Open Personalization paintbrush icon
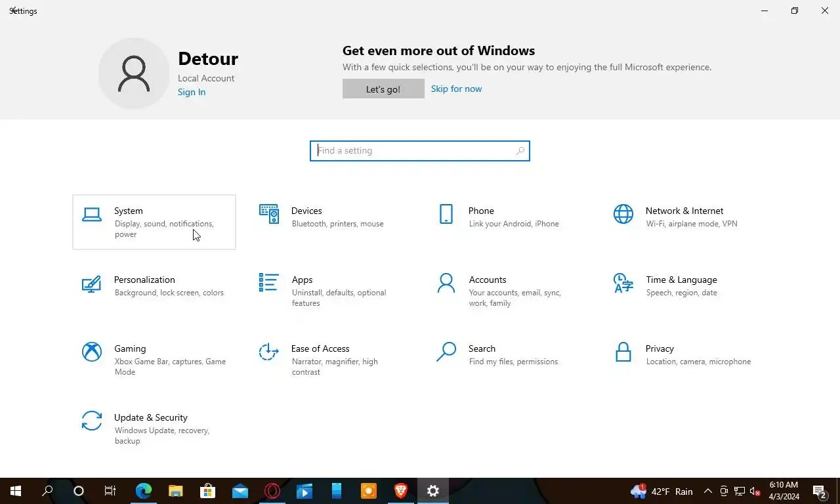This screenshot has width=840, height=504. [92, 283]
